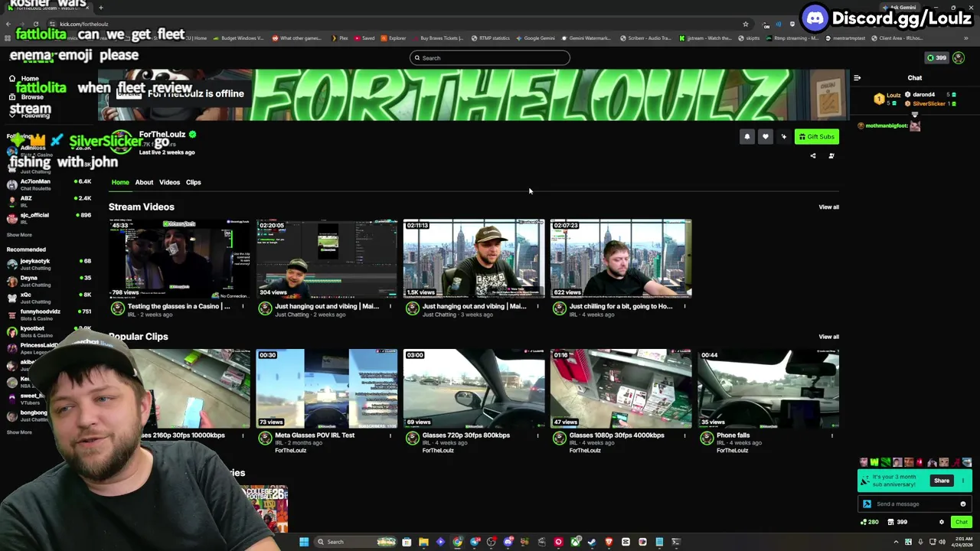The width and height of the screenshot is (980, 551).
Task: Open Telegram from the taskbar
Action: [475, 542]
